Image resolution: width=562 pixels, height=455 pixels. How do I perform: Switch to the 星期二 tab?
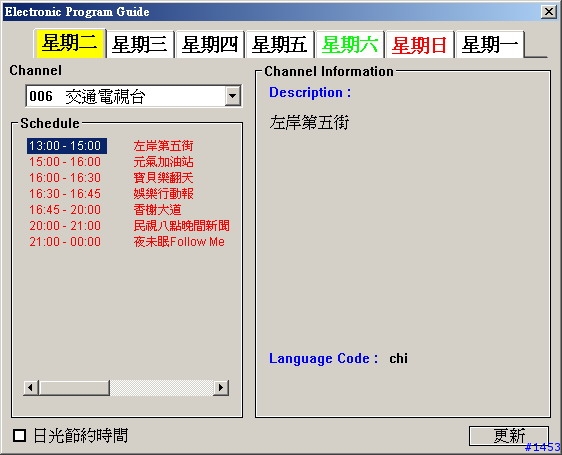click(70, 43)
